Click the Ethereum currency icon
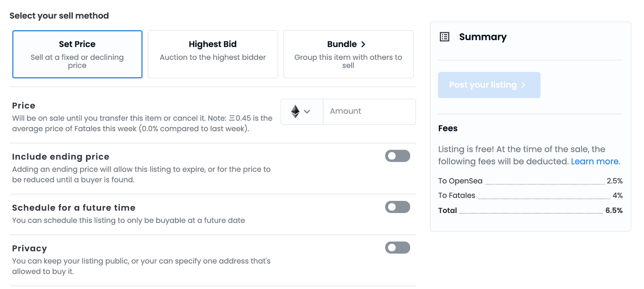This screenshot has height=289, width=644. 295,111
